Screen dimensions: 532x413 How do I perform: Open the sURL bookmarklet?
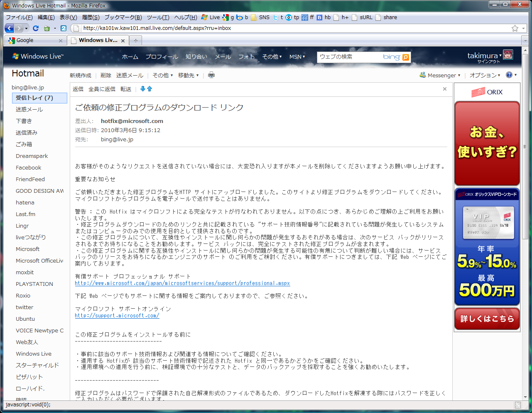(362, 17)
